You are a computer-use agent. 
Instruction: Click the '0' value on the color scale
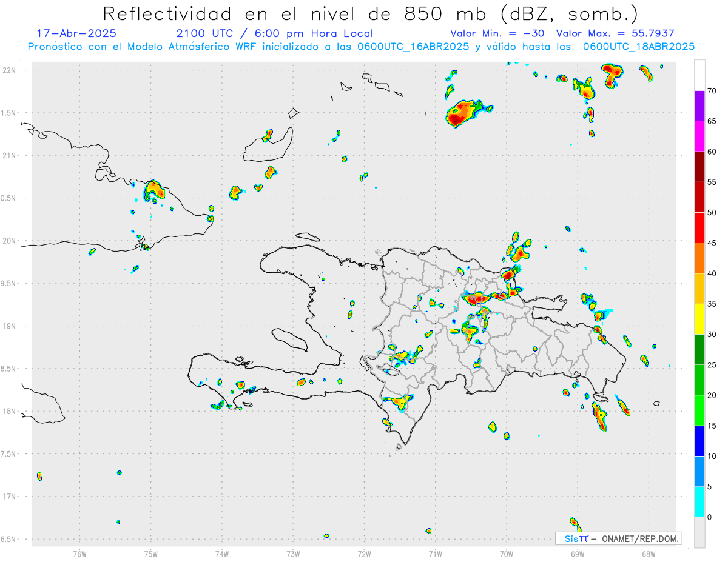(x=709, y=517)
